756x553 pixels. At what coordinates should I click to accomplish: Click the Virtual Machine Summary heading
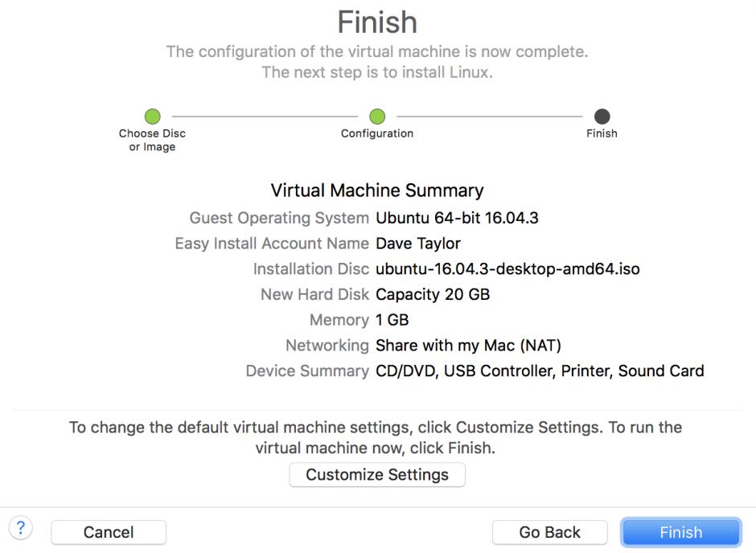(376, 190)
